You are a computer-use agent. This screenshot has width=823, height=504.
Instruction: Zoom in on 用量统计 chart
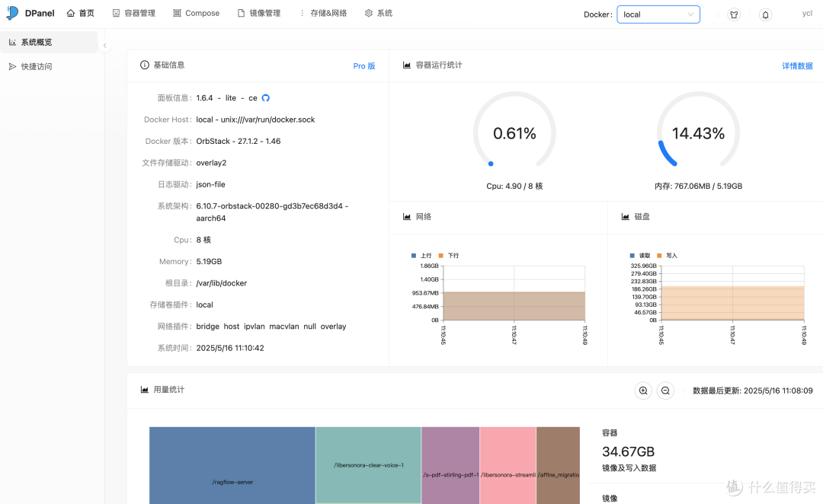[x=643, y=390]
